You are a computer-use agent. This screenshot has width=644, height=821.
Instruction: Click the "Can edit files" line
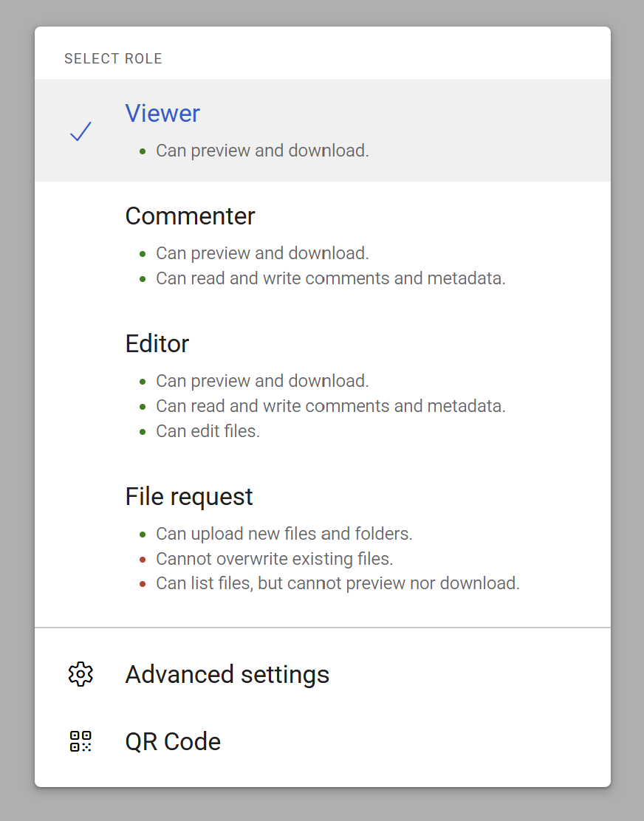pos(208,431)
